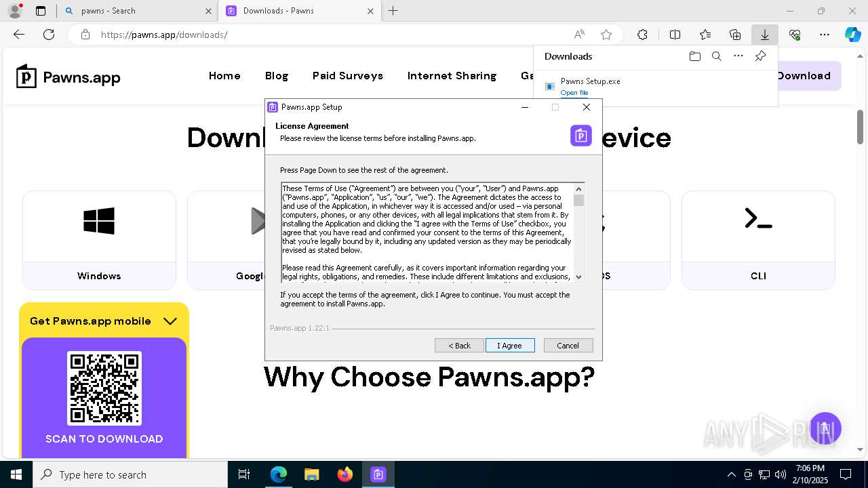Search downloads using the magnifier icon
Image resolution: width=868 pixels, height=488 pixels.
pos(716,56)
